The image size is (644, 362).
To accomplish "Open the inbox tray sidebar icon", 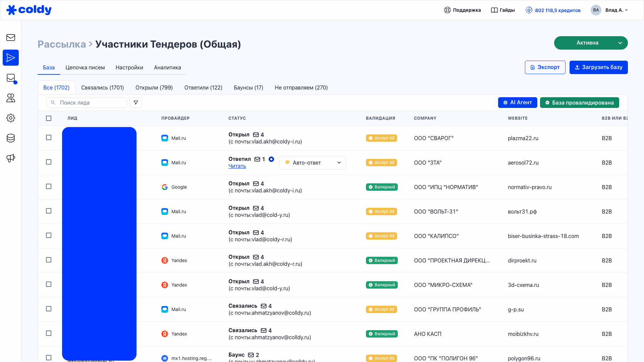I will pyautogui.click(x=11, y=78).
